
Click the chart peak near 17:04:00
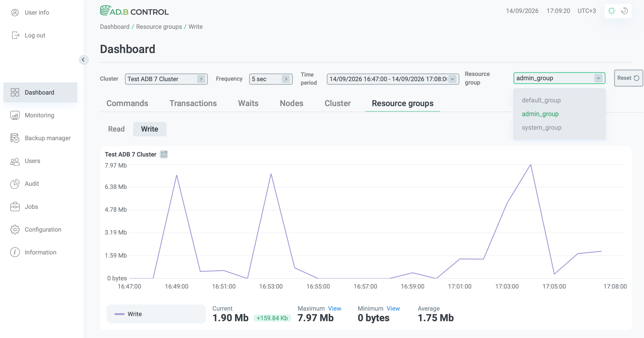[531, 165]
